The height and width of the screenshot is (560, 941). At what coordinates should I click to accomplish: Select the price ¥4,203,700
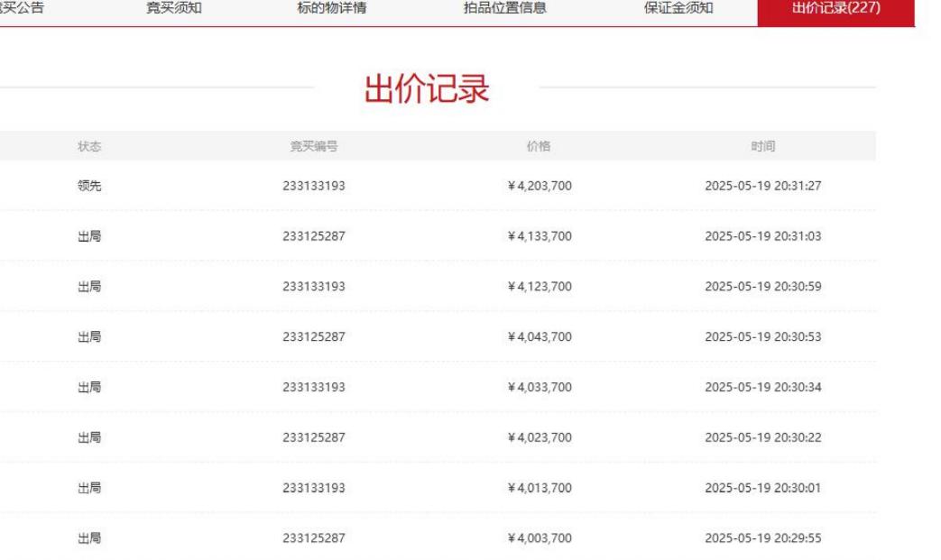[x=539, y=186]
